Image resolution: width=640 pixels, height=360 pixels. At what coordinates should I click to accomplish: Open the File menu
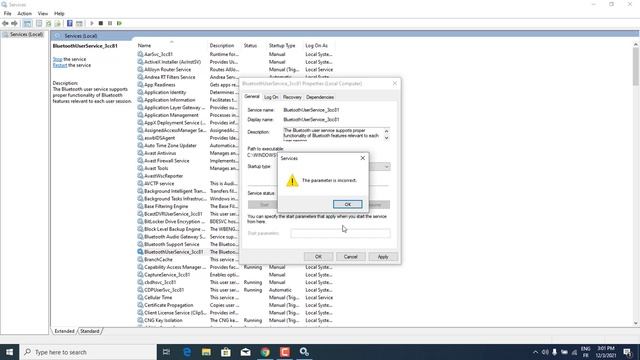(8, 13)
